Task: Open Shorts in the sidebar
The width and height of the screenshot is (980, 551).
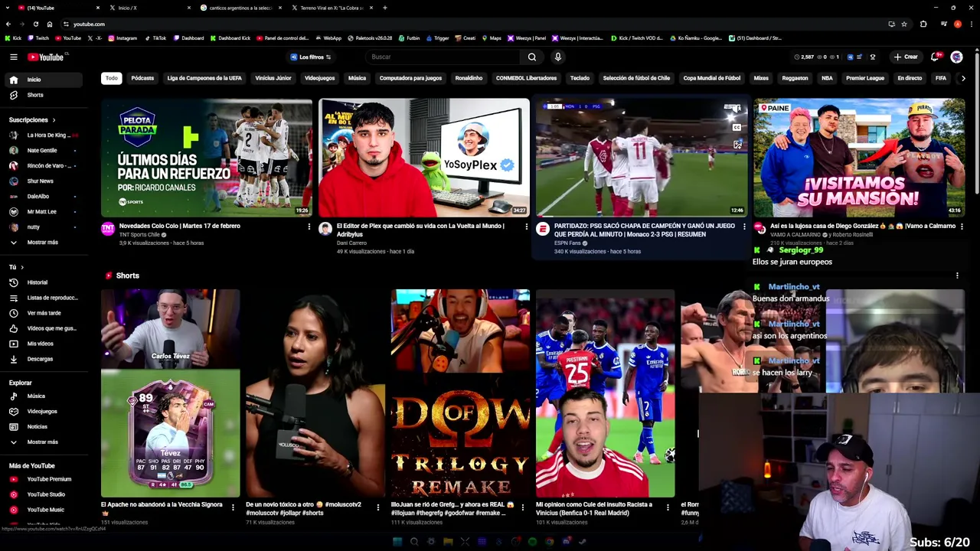Action: pyautogui.click(x=44, y=95)
